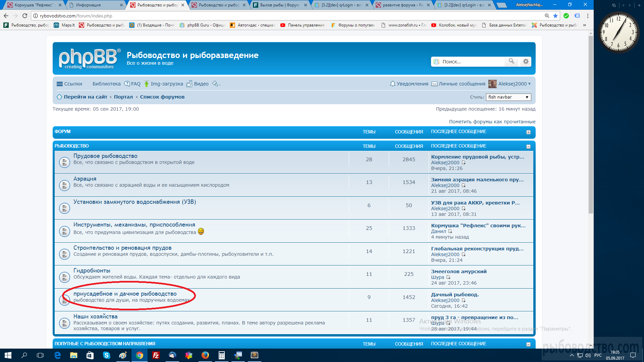Click the Аэрация forum read-status icon
The width and height of the screenshot is (644, 362).
64,185
